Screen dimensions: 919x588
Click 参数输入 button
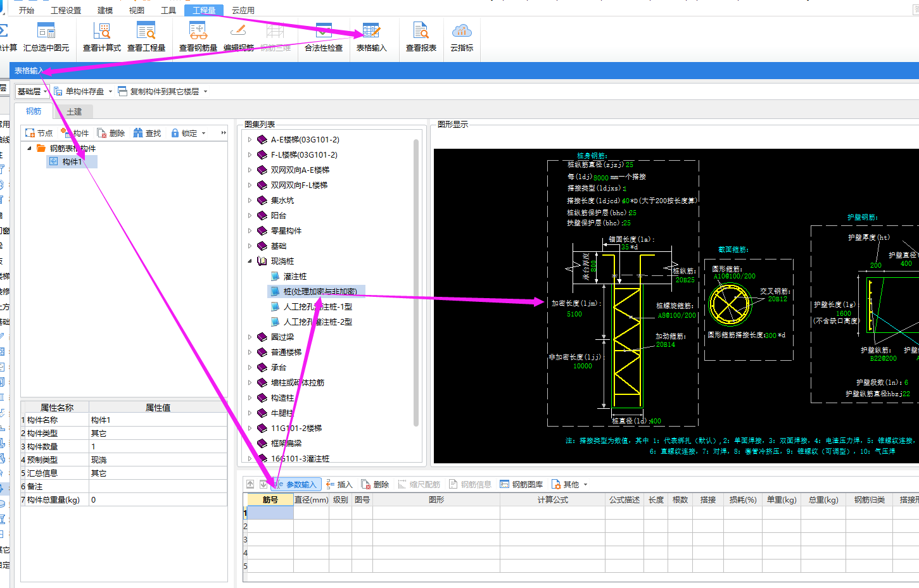(x=296, y=484)
